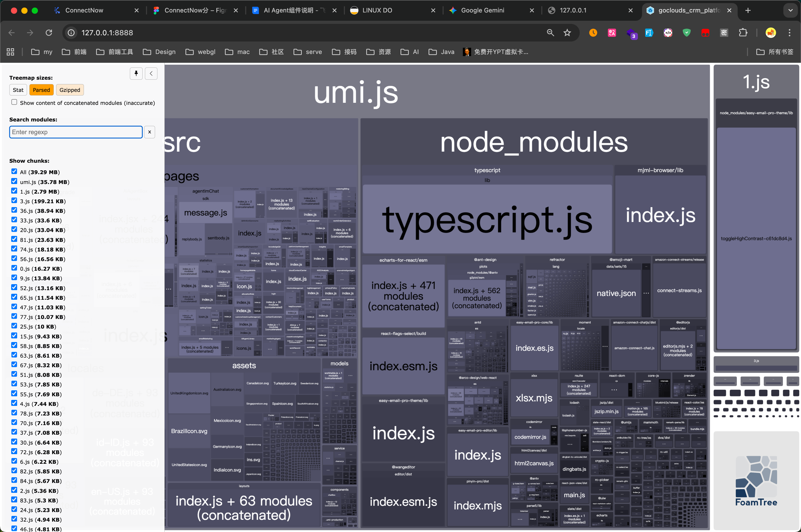Uncheck the 56.js (16.56 KB) chunk
Image resolution: width=801 pixels, height=532 pixels.
(14, 258)
